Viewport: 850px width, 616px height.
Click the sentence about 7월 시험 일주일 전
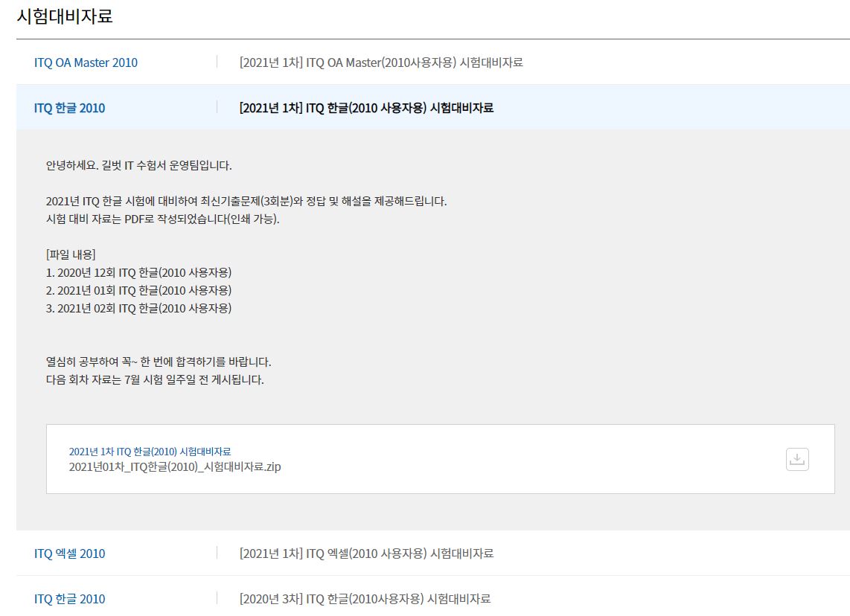click(x=155, y=379)
